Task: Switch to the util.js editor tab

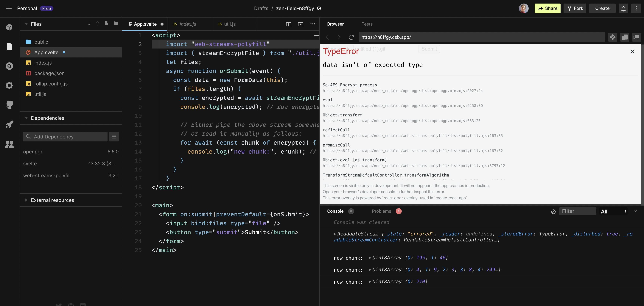Action: click(234, 24)
